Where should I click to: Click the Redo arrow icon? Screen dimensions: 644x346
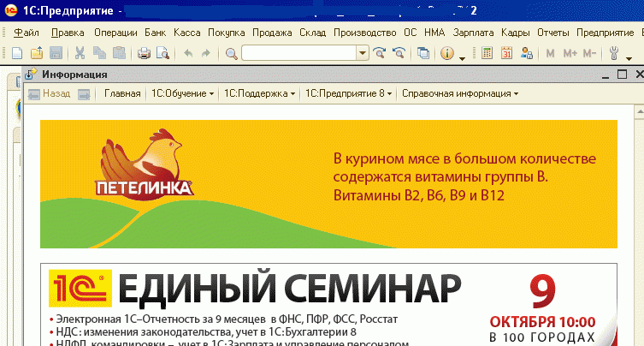click(206, 53)
